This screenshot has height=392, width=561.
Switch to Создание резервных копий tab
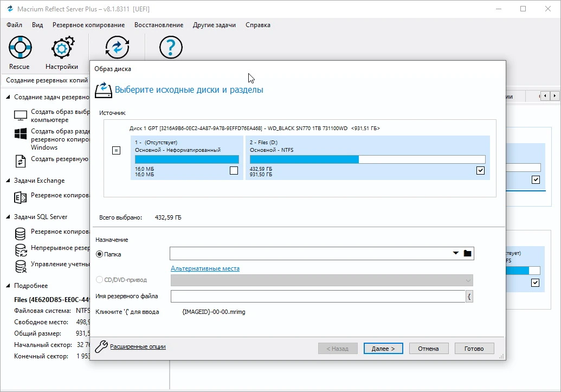pyautogui.click(x=47, y=80)
